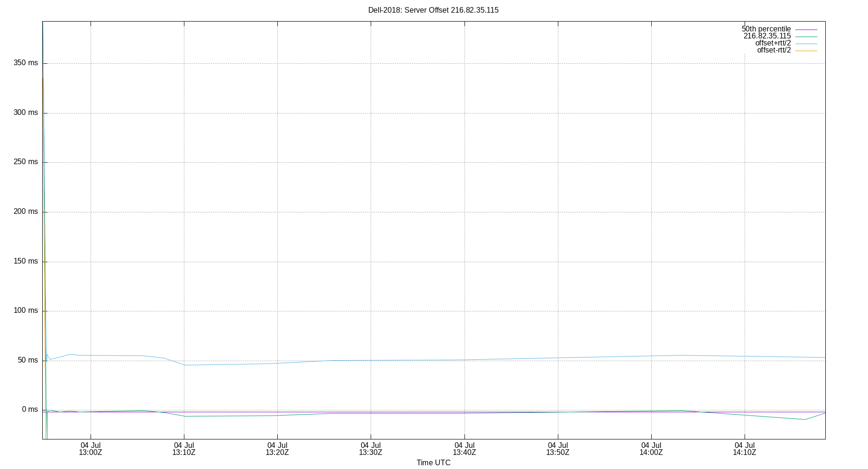Click the "04 Jul 13:40Z" time label

[x=464, y=449]
